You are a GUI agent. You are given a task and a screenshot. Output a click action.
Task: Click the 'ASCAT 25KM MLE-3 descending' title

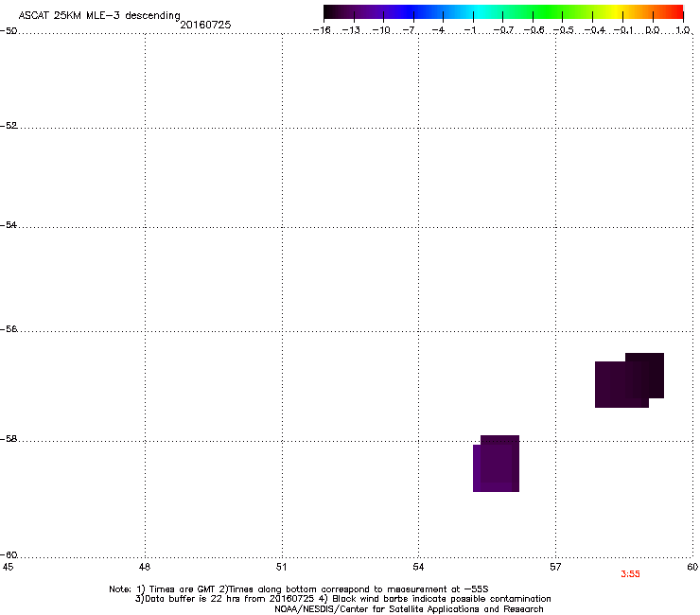tap(99, 15)
